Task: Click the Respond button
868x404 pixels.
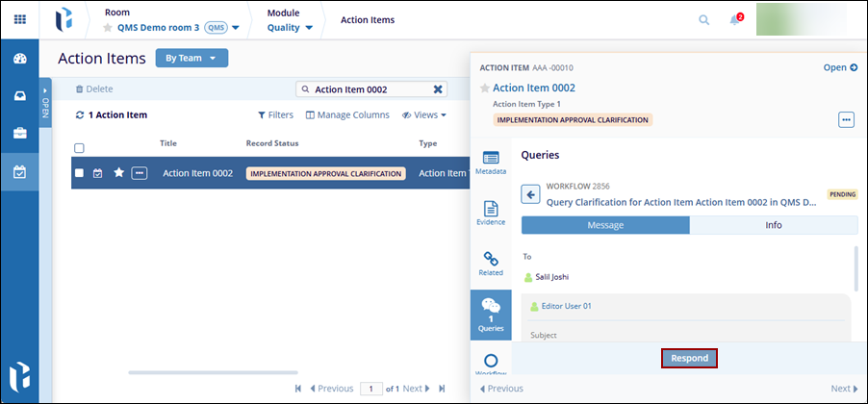Action: 689,358
